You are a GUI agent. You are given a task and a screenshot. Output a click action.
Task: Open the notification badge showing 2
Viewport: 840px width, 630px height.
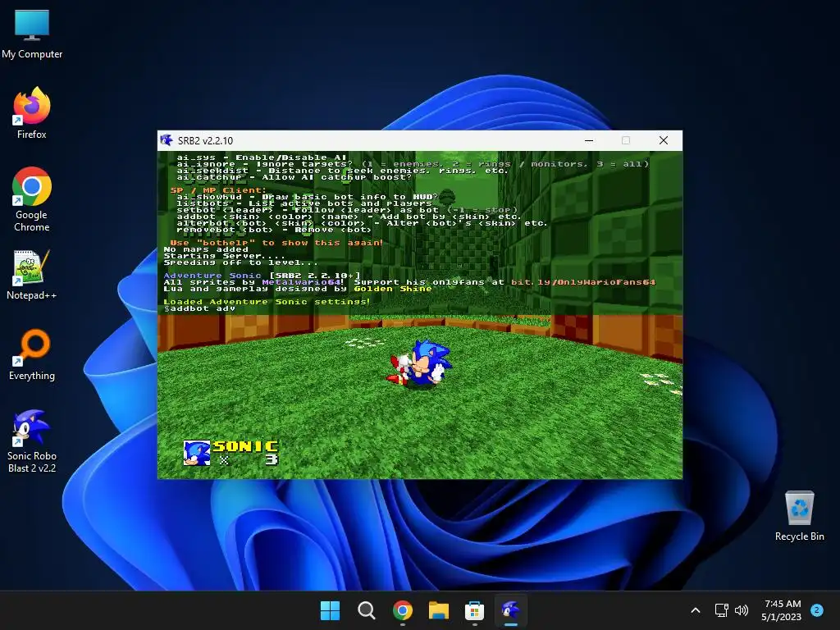click(817, 609)
